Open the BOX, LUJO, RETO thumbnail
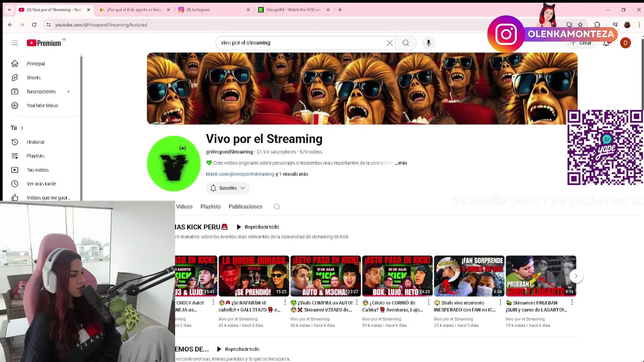The width and height of the screenshot is (644, 362). point(397,276)
